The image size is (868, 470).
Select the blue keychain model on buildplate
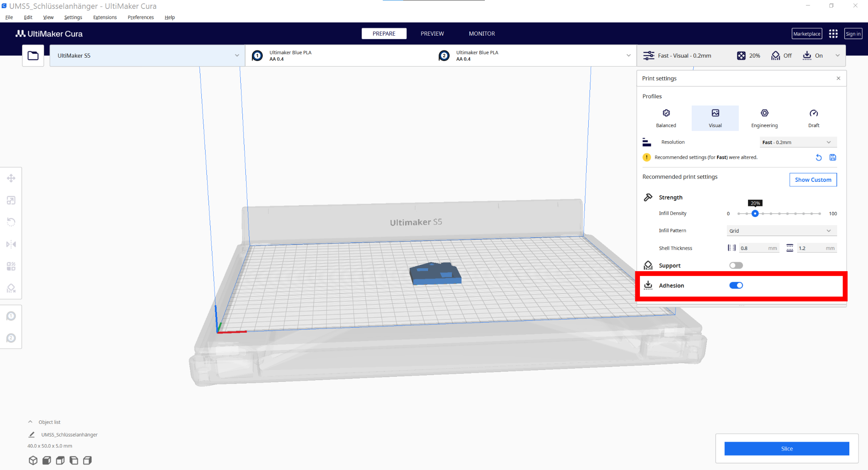436,274
